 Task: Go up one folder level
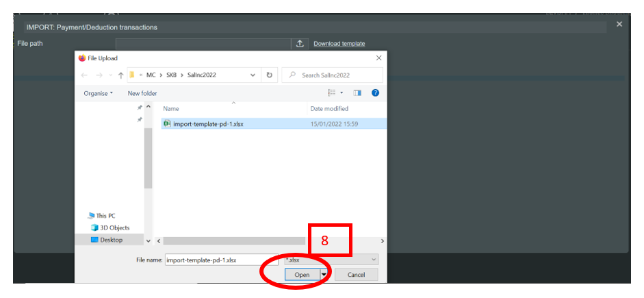tap(120, 75)
